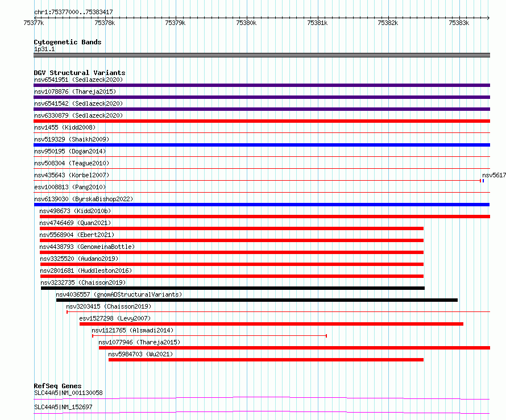The image size is (506, 420).
Task: Click the red bar under esv1527298
Action: coord(271,324)
